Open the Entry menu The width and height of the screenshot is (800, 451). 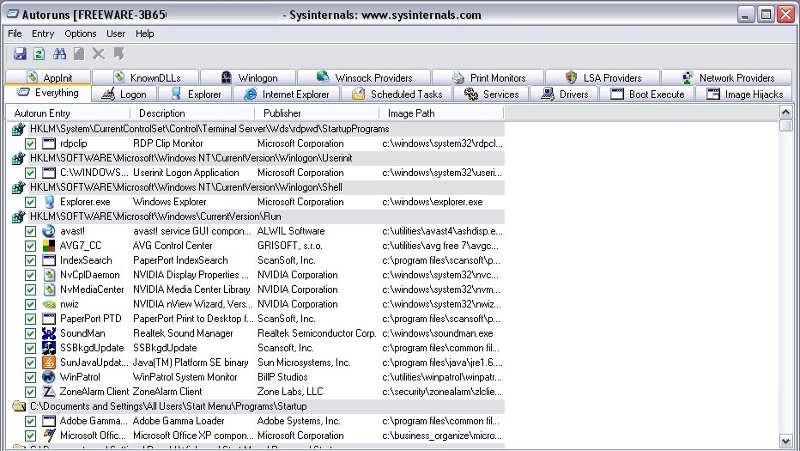(43, 34)
